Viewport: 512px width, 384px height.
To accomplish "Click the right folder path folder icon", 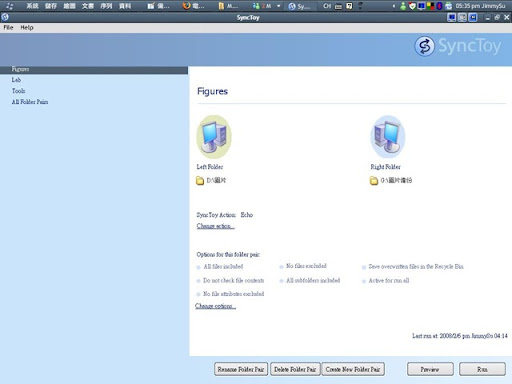I will (374, 181).
